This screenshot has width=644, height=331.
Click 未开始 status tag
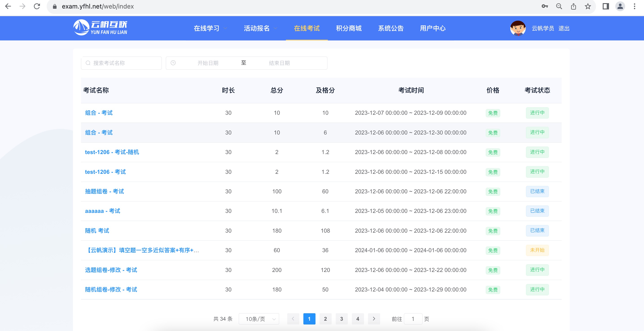pos(537,250)
